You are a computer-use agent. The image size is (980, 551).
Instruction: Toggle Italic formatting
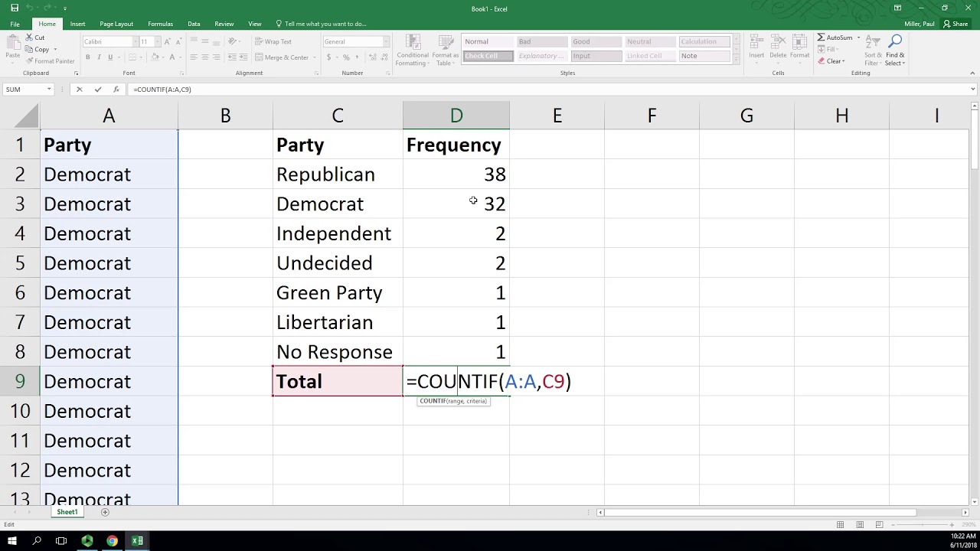pos(99,57)
